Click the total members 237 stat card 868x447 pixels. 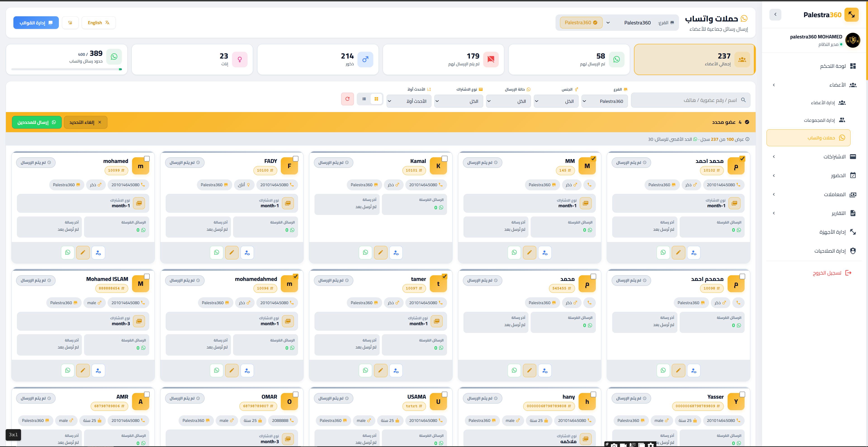(694, 59)
